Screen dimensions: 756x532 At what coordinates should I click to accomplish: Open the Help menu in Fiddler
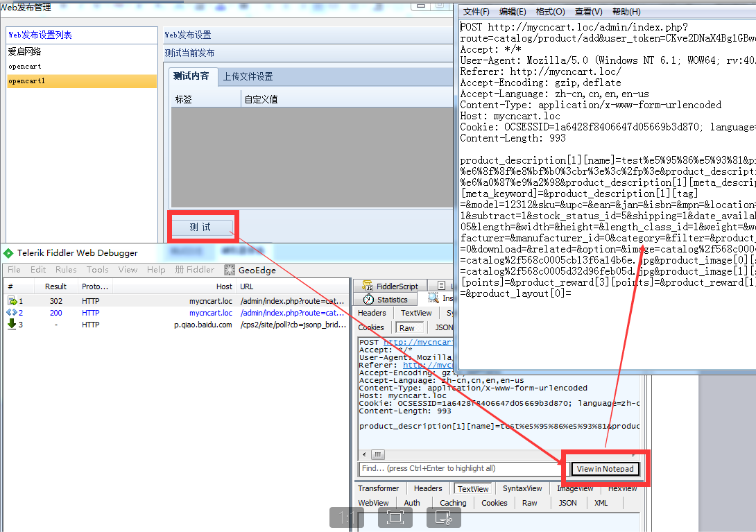pyautogui.click(x=156, y=270)
